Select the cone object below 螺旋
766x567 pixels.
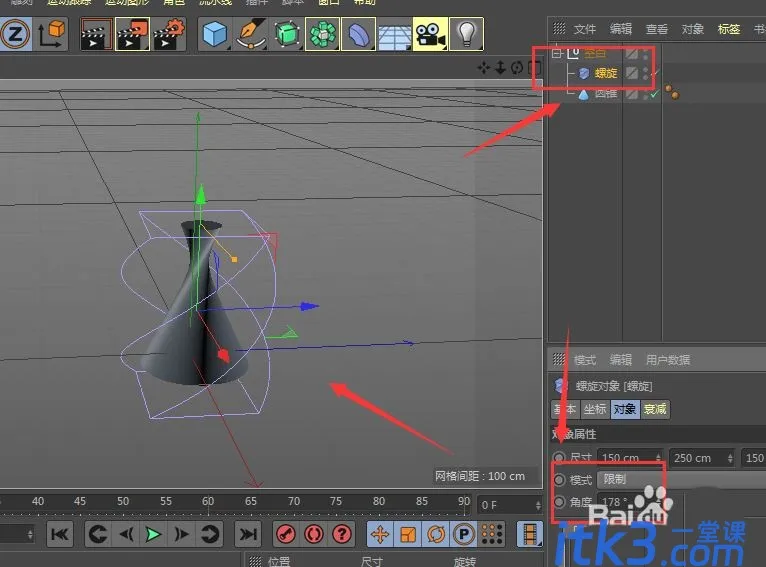coord(606,93)
